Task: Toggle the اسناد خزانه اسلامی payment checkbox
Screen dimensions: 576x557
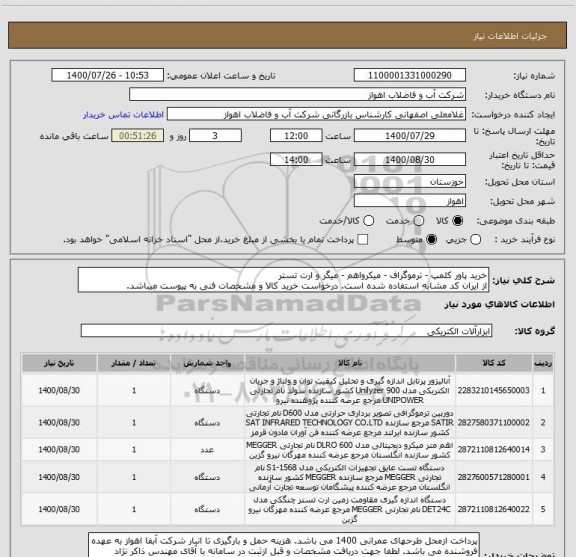Action: (363, 240)
